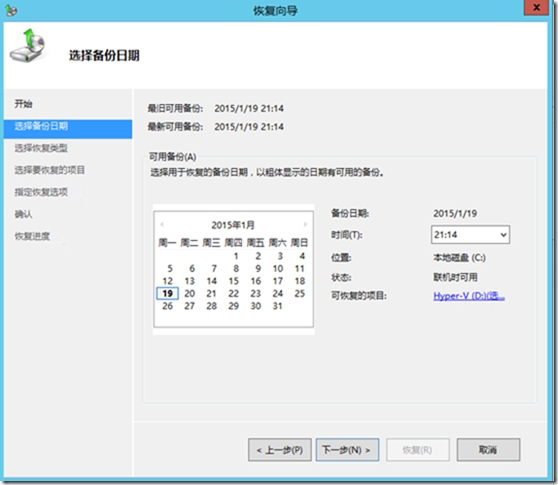The width and height of the screenshot is (558, 485).
Task: Select the 恢复进度 wizard step
Action: coord(32,236)
